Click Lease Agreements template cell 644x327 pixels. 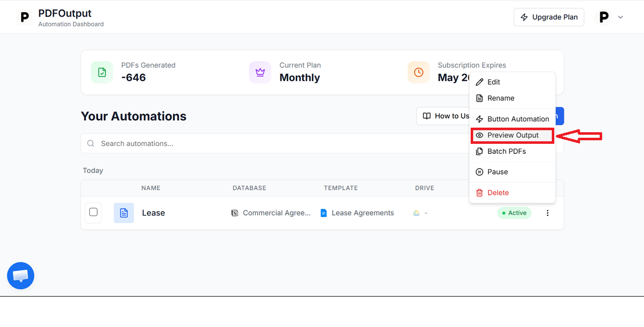(363, 213)
